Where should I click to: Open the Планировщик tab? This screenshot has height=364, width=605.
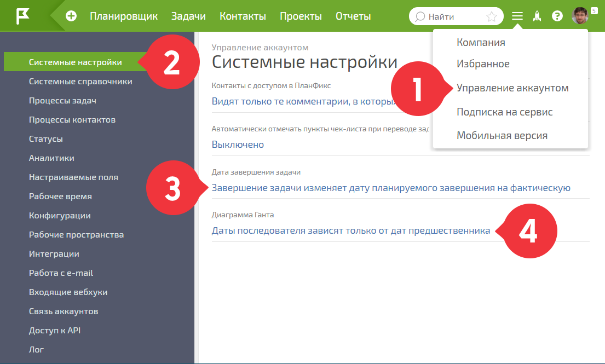124,16
